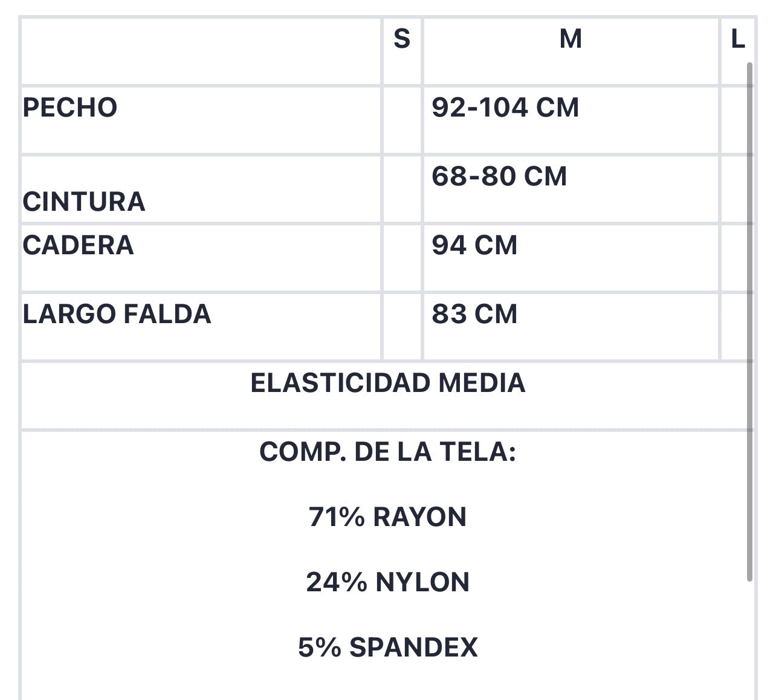This screenshot has height=700, width=776.
Task: Click the L size column header
Action: pyautogui.click(x=737, y=39)
